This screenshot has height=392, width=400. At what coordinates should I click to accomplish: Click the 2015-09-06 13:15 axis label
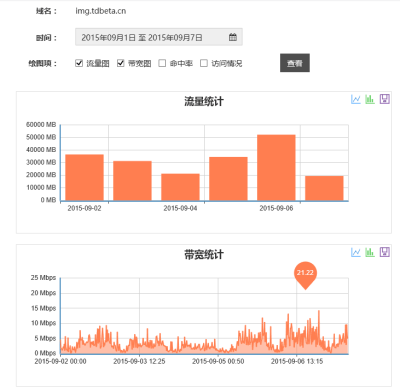297,361
